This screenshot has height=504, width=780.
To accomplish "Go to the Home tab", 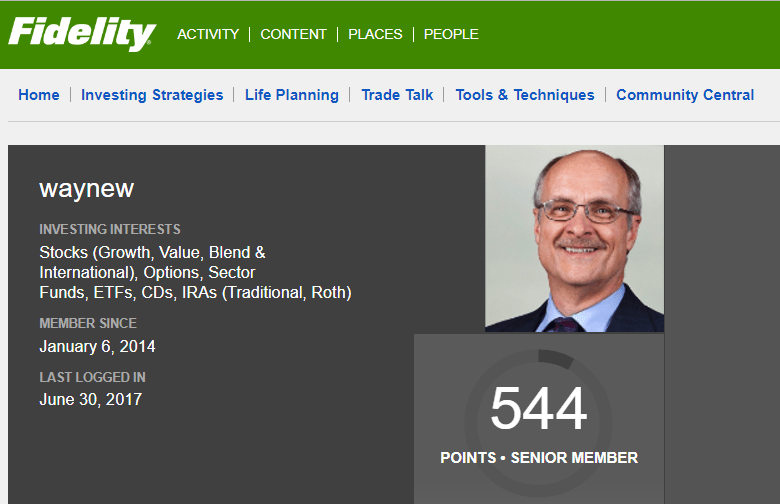I will point(39,95).
